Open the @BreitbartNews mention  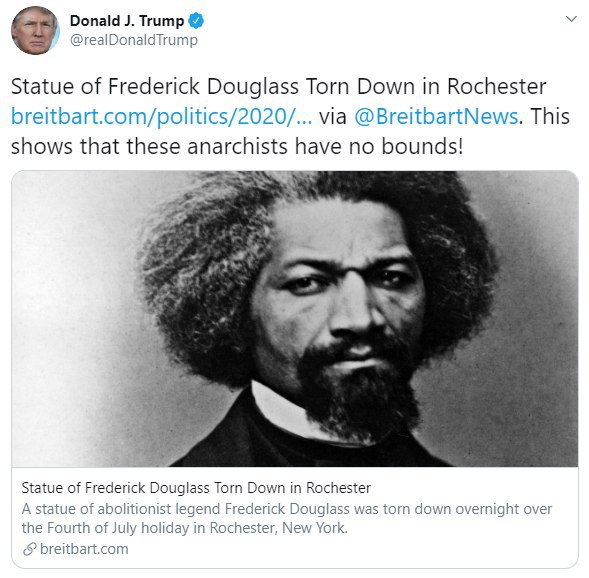[x=436, y=116]
